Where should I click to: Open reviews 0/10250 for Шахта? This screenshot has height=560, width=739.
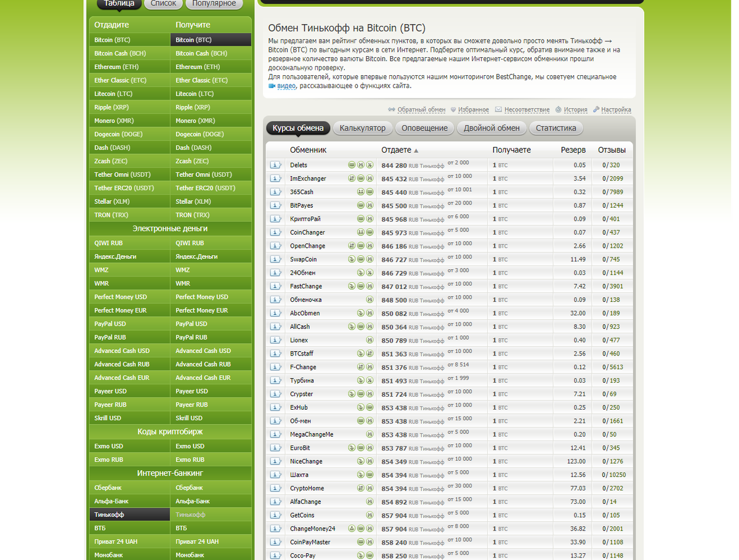(614, 475)
